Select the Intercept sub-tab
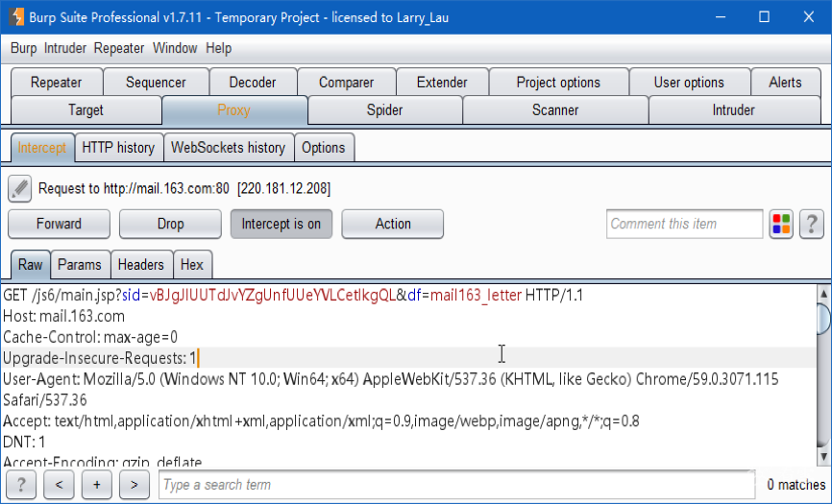832x504 pixels. 42,147
